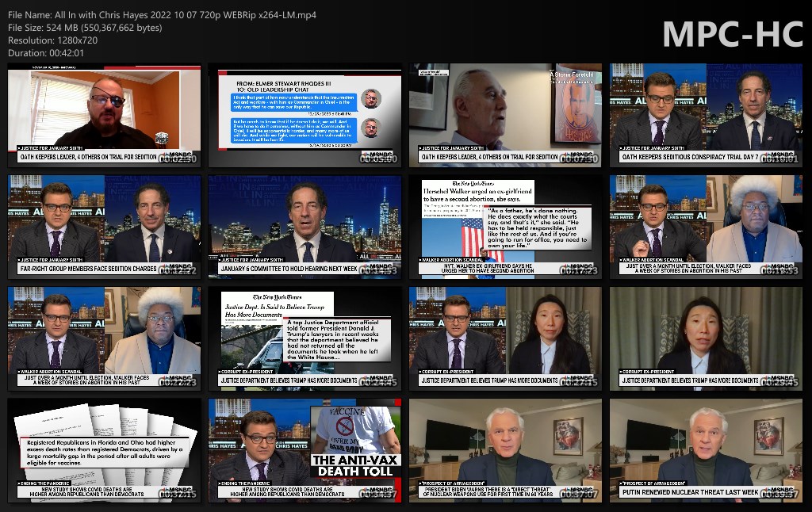The image size is (812, 512).
Task: Open 'January 6 committee to hold hearing' thumbnail
Action: [304, 227]
